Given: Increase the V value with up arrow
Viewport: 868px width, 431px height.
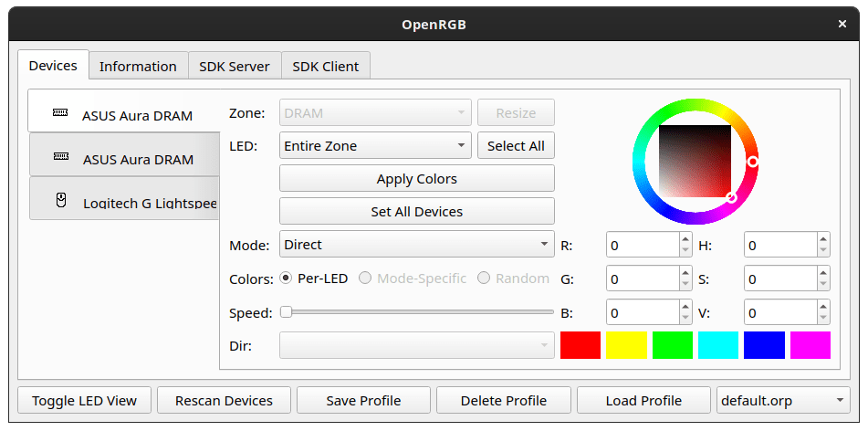Looking at the screenshot, I should click(823, 306).
